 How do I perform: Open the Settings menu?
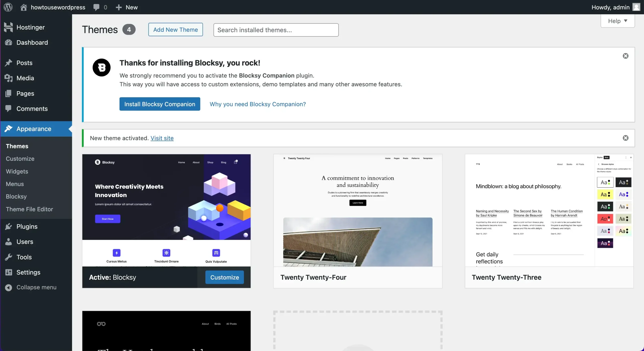click(x=36, y=272)
